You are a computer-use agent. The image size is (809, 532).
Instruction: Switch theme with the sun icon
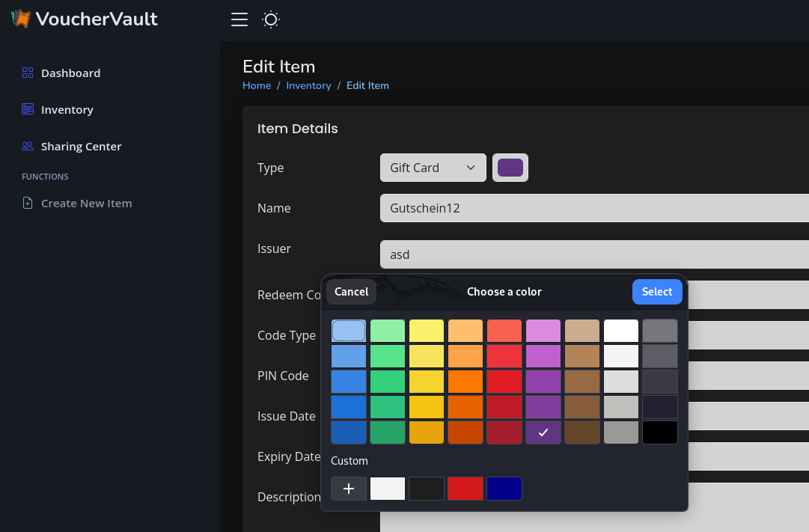pyautogui.click(x=271, y=19)
